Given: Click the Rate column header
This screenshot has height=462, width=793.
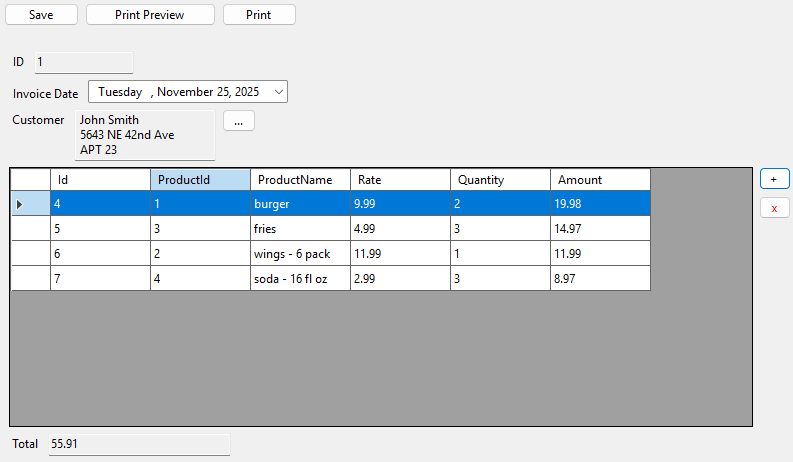Looking at the screenshot, I should pyautogui.click(x=400, y=180).
